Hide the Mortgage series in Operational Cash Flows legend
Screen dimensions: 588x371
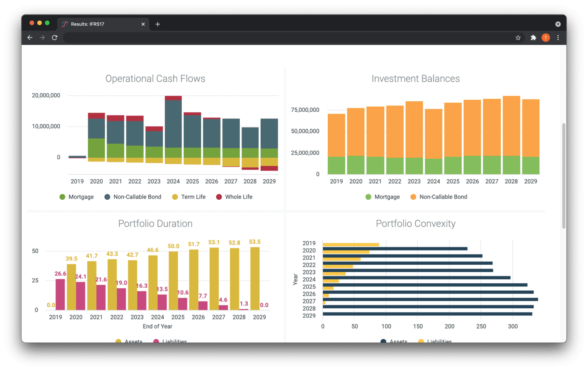(x=77, y=197)
